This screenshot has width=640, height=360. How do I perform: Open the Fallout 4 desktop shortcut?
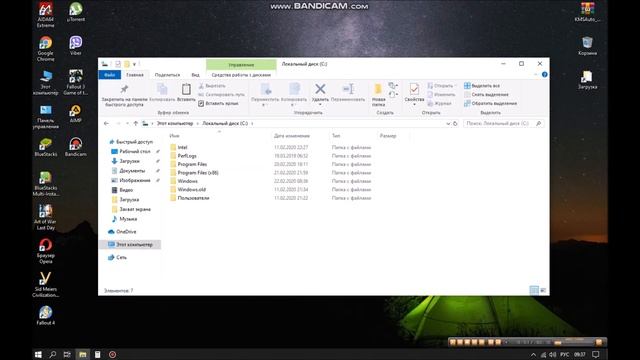coord(45,316)
